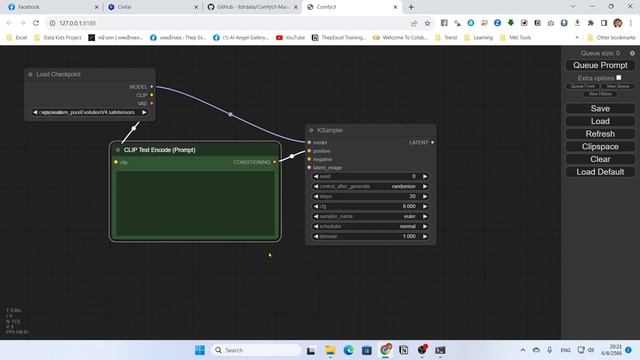This screenshot has height=360, width=640.
Task: Click the LATENT output dot on KSampler
Action: 432,142
